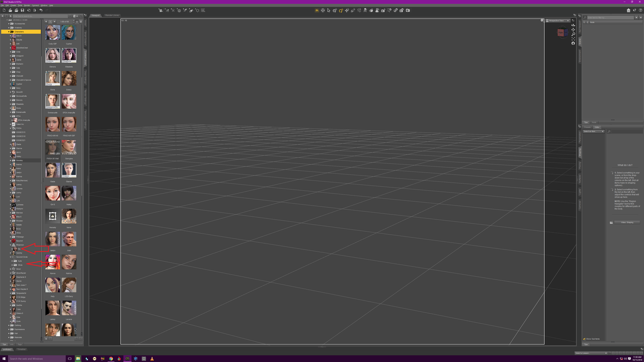Expand the Accessories folder tree arrow
Image resolution: width=644 pixels, height=362 pixels.
(9, 24)
